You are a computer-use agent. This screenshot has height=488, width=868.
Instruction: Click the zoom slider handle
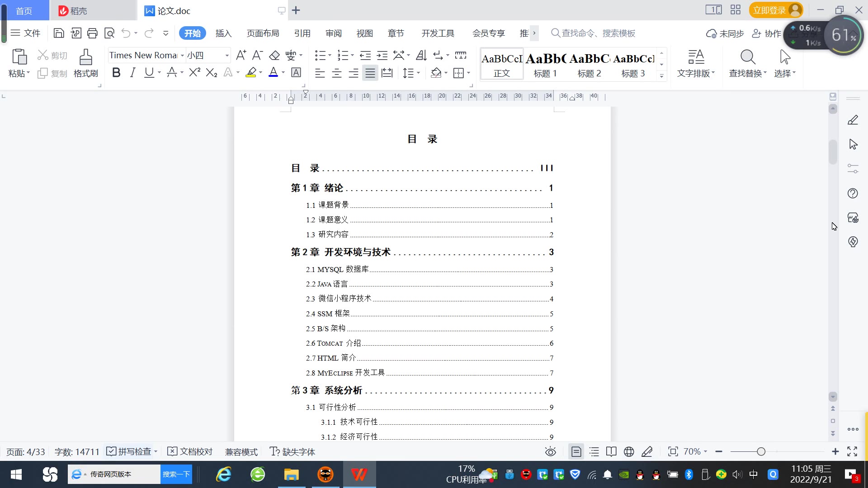coord(761,451)
